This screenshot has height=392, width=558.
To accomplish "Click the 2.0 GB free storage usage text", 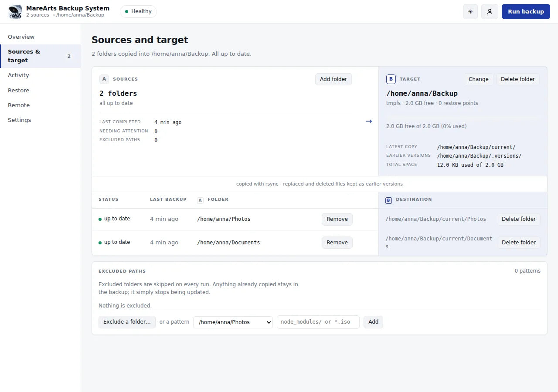I will coord(426,126).
